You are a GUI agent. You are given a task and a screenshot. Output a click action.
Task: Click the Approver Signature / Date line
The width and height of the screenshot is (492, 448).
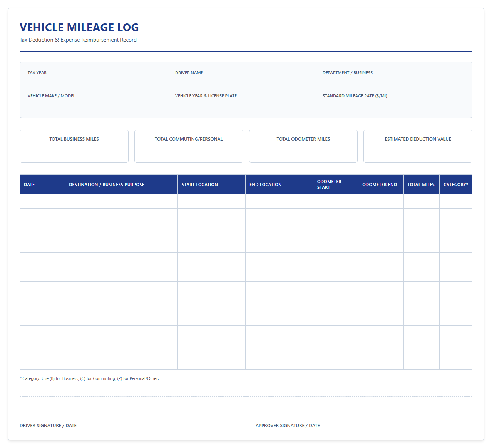coord(364,420)
